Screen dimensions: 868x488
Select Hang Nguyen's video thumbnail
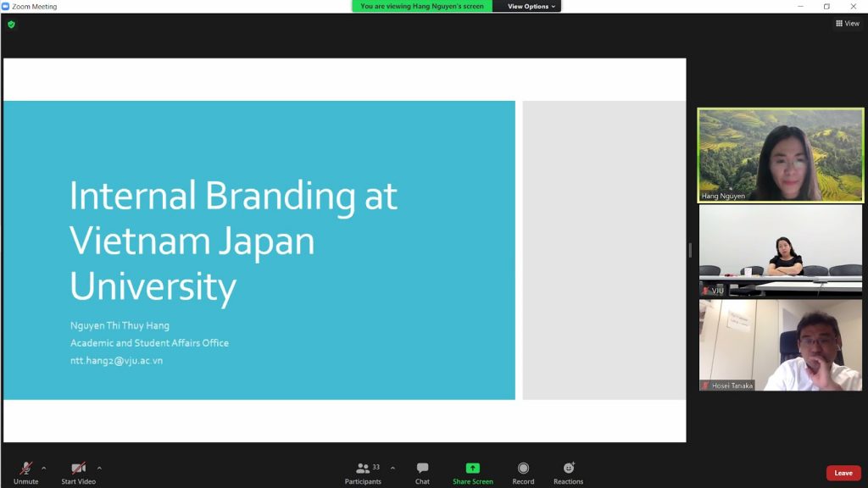point(780,155)
